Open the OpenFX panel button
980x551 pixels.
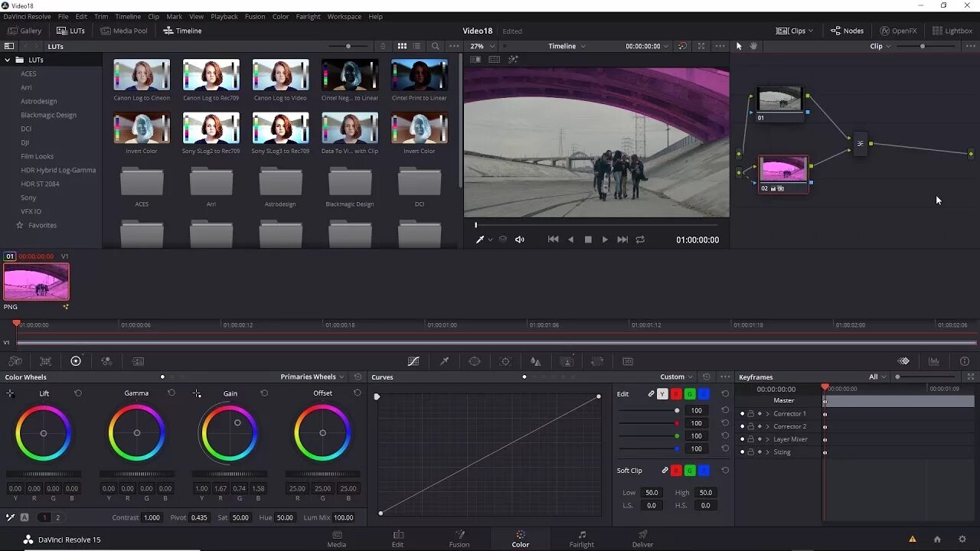point(897,31)
